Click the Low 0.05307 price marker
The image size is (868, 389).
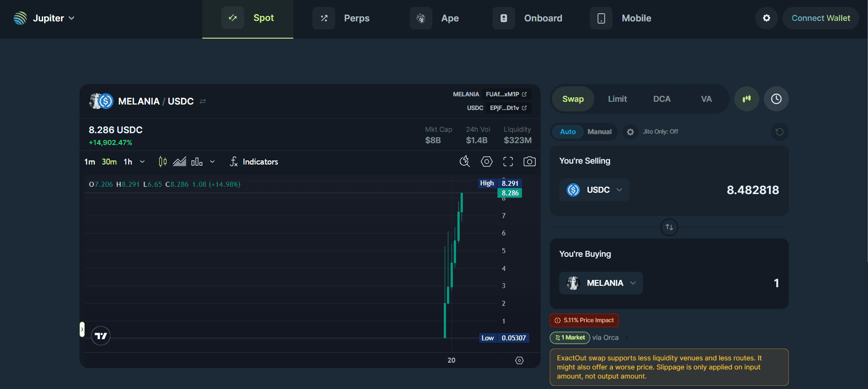[x=505, y=338]
